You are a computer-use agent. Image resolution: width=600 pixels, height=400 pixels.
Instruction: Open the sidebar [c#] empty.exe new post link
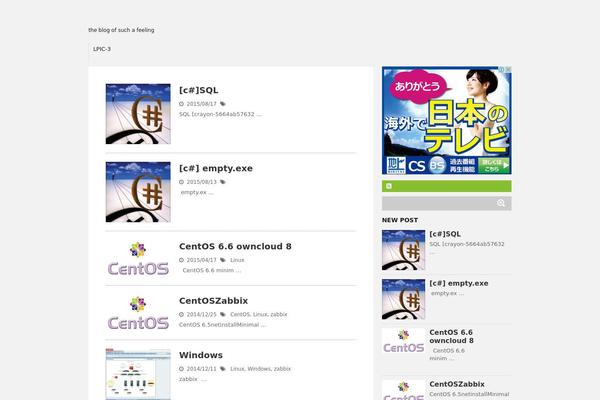tap(459, 283)
